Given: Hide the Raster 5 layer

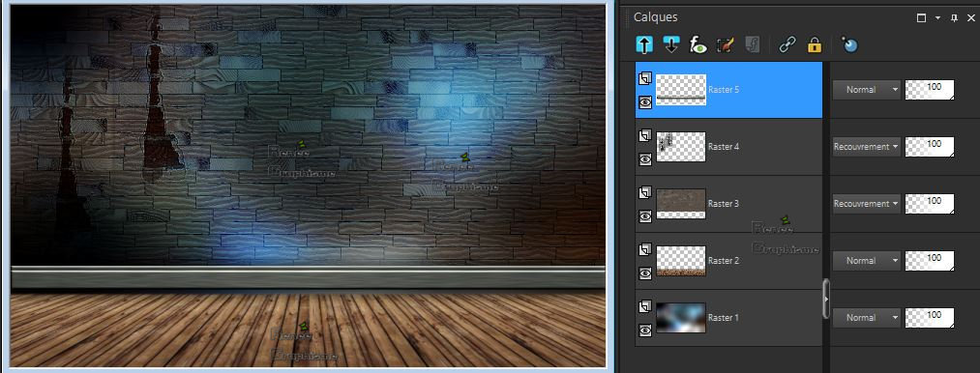Looking at the screenshot, I should (645, 101).
